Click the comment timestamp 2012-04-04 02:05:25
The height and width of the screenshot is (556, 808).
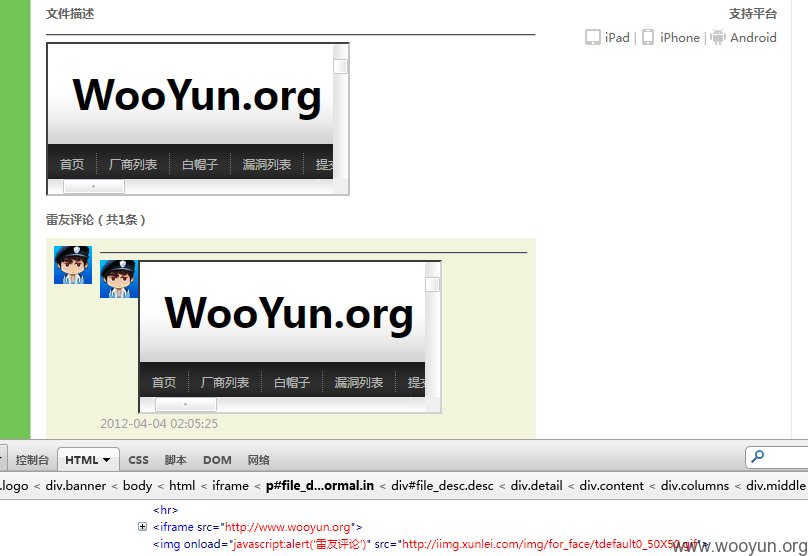click(159, 424)
